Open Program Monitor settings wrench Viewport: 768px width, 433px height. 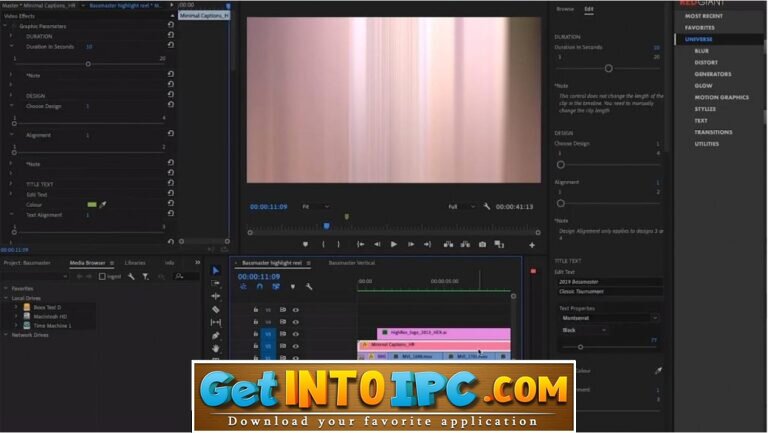(x=486, y=207)
